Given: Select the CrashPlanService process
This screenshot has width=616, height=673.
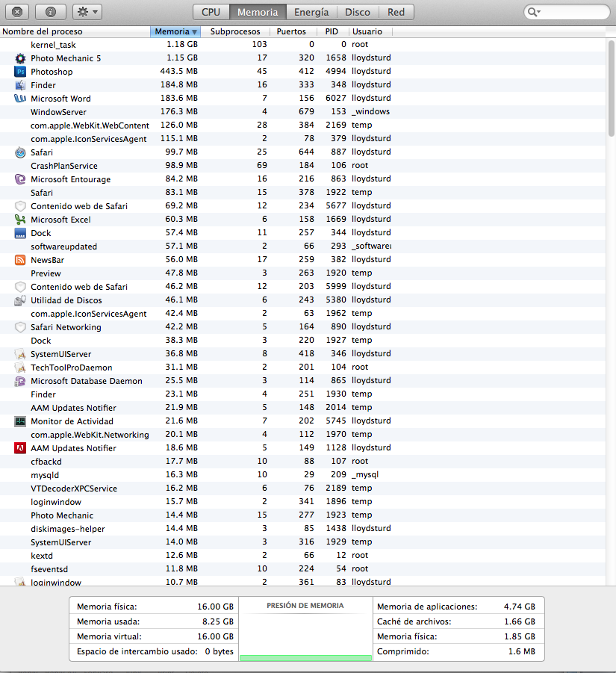Looking at the screenshot, I should tap(303, 166).
